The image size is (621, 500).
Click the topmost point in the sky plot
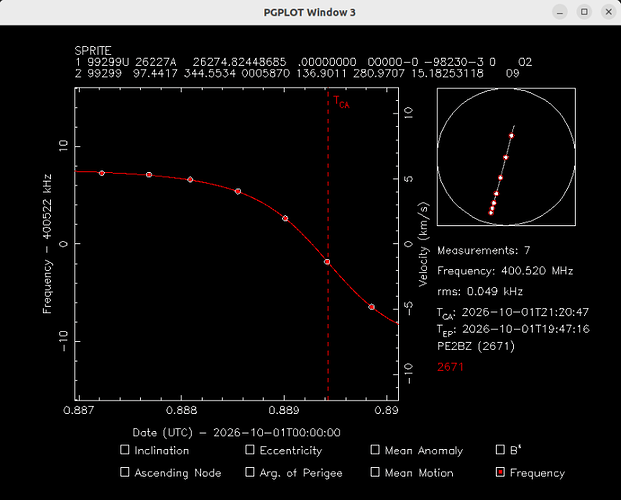512,136
